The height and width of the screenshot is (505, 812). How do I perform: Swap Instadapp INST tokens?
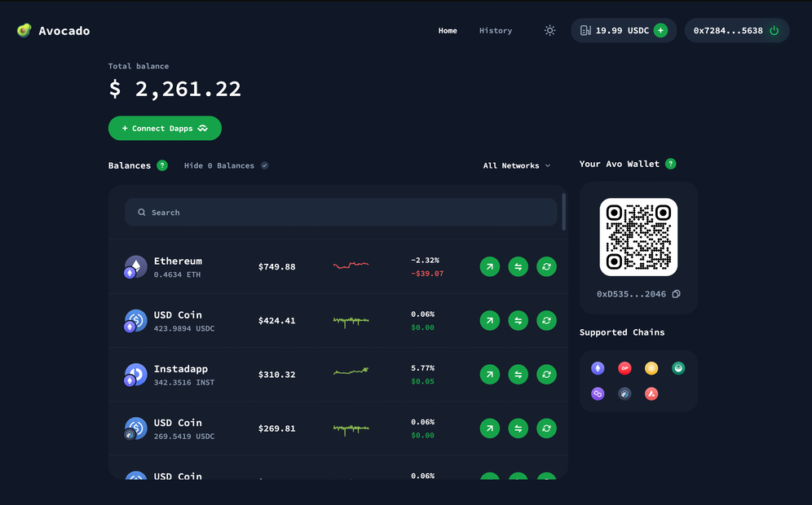click(x=518, y=374)
